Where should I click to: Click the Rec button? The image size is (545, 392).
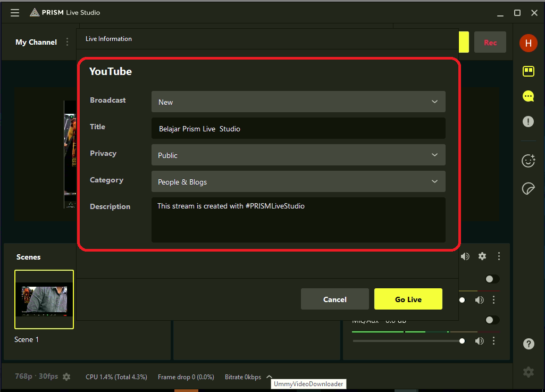pos(490,43)
